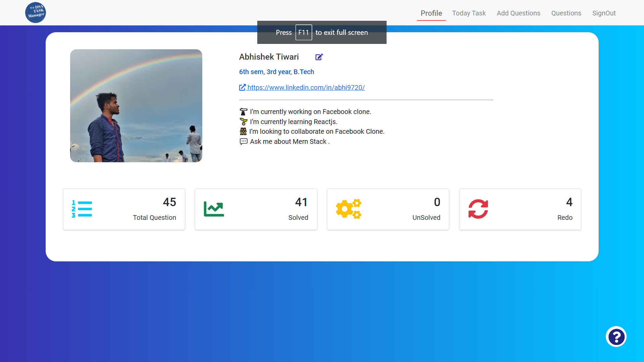Image resolution: width=644 pixels, height=362 pixels.
Task: Click the yellow gears UnSolved icon
Action: coord(348,209)
